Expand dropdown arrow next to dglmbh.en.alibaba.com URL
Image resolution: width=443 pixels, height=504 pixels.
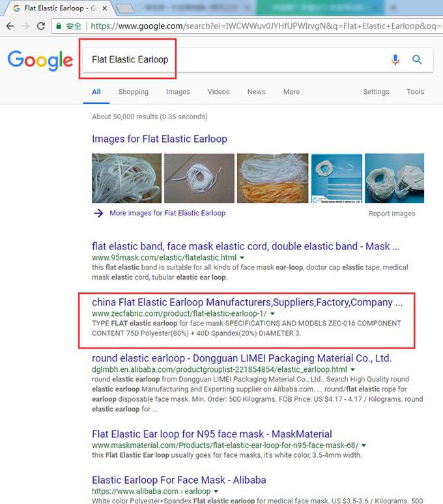pos(352,370)
